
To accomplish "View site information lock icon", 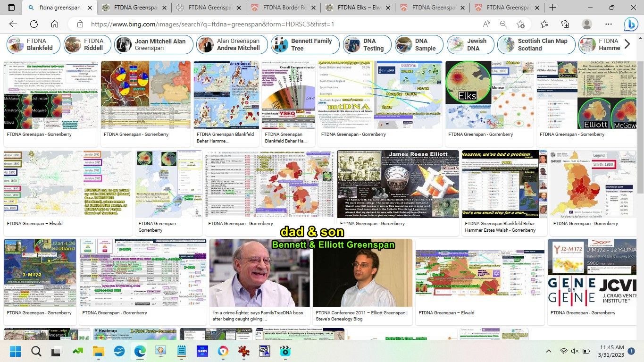I will (80, 24).
